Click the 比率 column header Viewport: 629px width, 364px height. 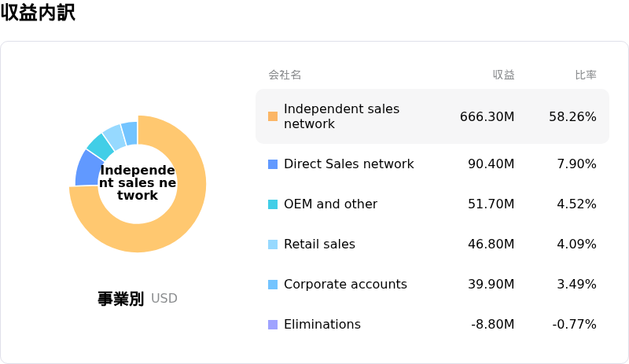coord(585,75)
